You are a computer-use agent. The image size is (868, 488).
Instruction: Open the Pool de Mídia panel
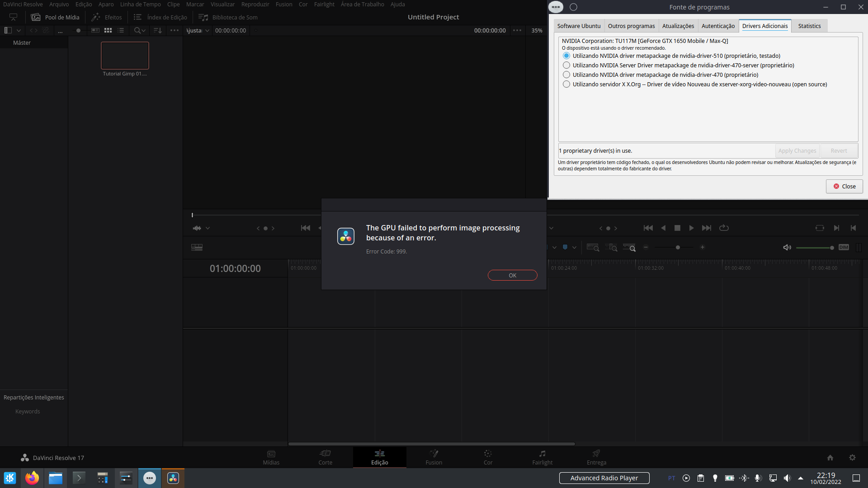[x=55, y=17]
